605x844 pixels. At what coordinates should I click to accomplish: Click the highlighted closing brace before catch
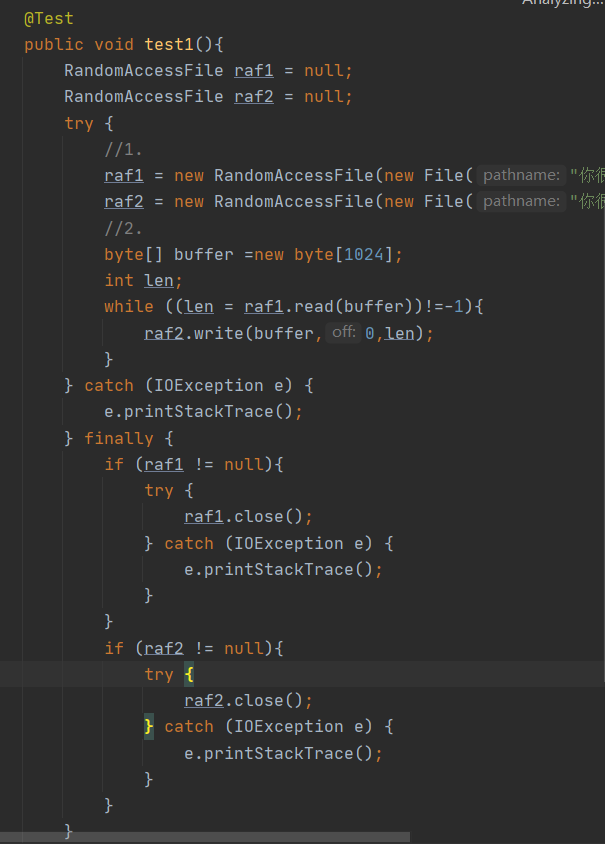[x=149, y=727]
